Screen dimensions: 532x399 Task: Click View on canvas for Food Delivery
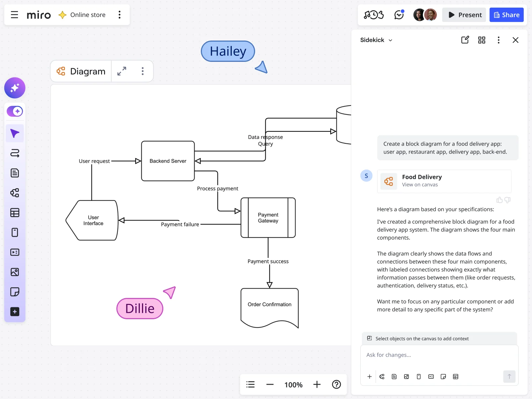[420, 185]
